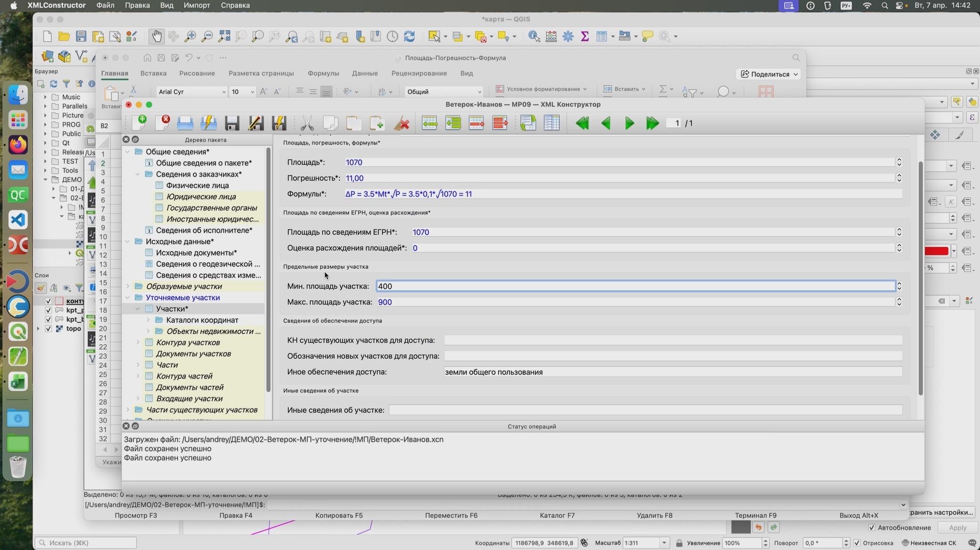Switch to the Рецензирование tab
Image resolution: width=980 pixels, height=550 pixels.
pos(419,73)
